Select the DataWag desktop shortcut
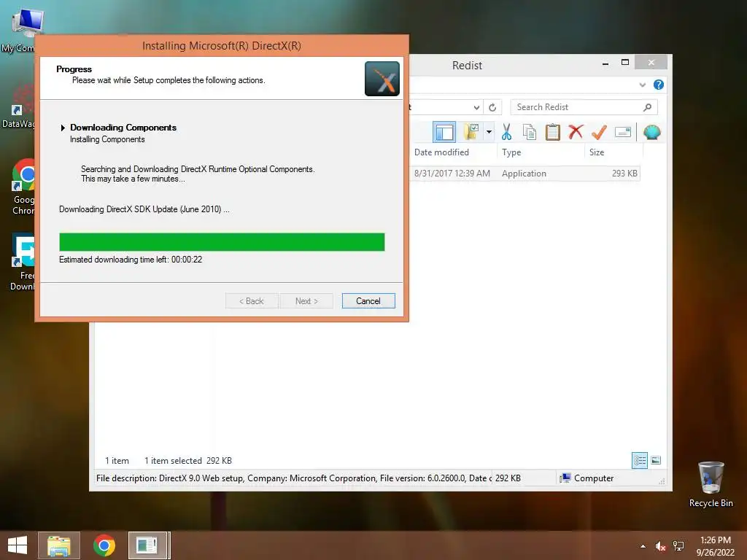This screenshot has height=560, width=747. [x=19, y=106]
